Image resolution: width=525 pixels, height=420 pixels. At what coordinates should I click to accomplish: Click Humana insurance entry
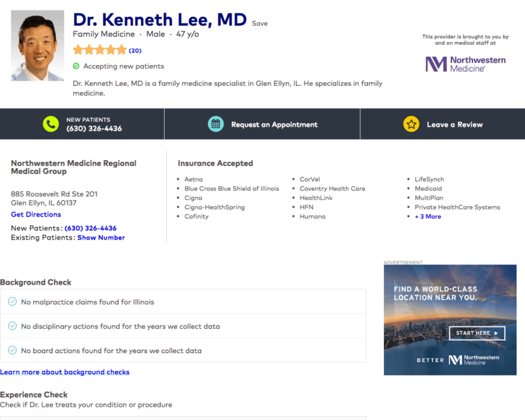(312, 217)
